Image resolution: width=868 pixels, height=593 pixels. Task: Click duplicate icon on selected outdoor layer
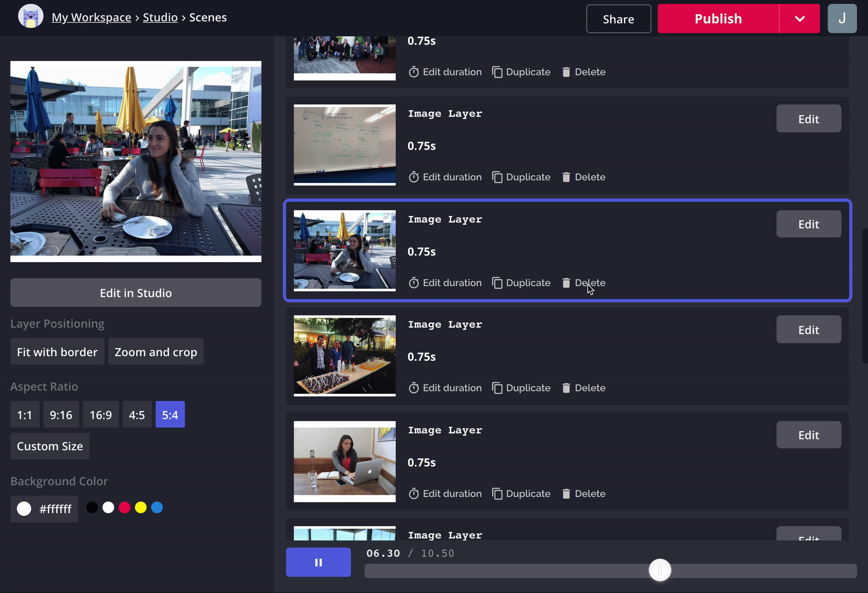tap(497, 283)
